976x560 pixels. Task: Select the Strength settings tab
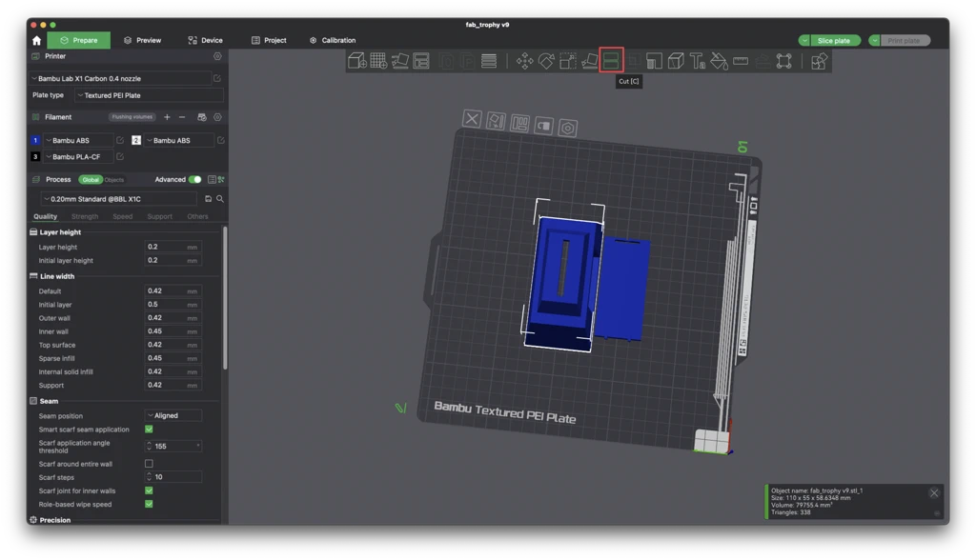(85, 216)
